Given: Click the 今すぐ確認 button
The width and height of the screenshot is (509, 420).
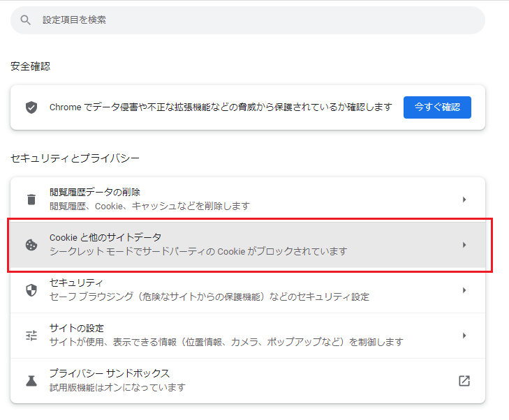Looking at the screenshot, I should [437, 107].
